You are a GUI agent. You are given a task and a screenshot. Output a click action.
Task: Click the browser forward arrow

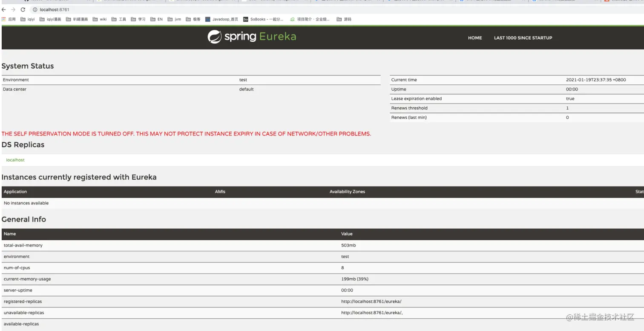point(13,9)
